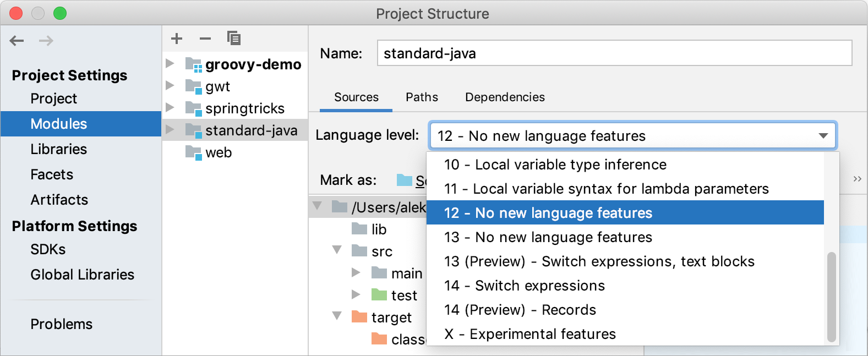868x356 pixels.
Task: Click the module Name input field
Action: tap(614, 53)
